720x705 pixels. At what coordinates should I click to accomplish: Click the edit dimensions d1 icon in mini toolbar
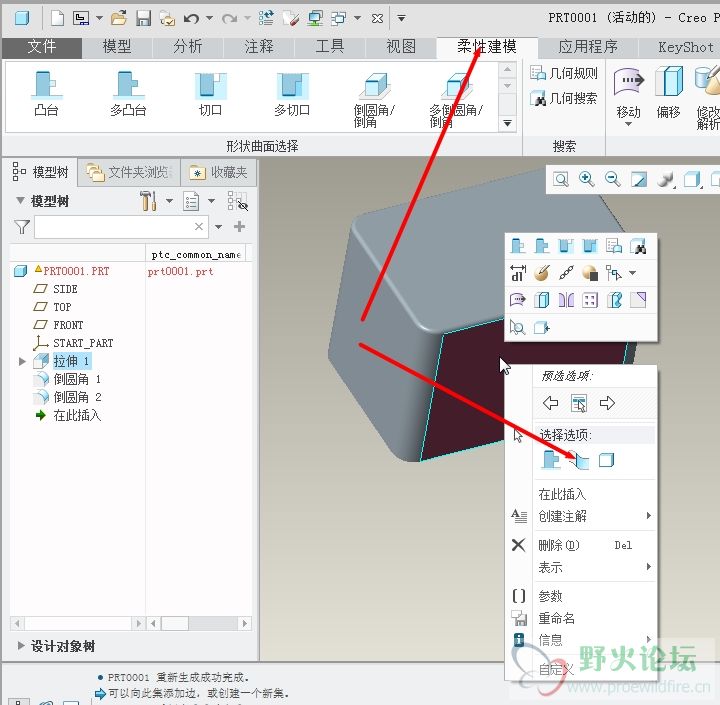518,273
